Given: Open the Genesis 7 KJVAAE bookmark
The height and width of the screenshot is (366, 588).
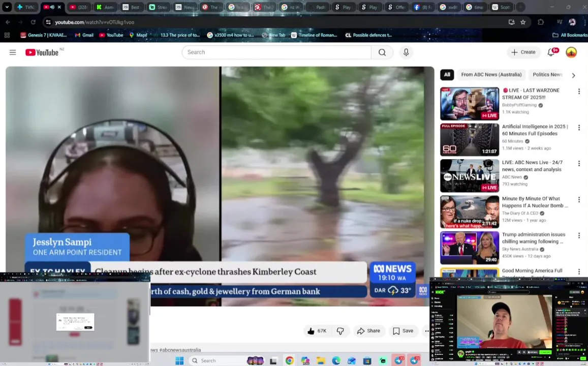Looking at the screenshot, I should (44, 35).
